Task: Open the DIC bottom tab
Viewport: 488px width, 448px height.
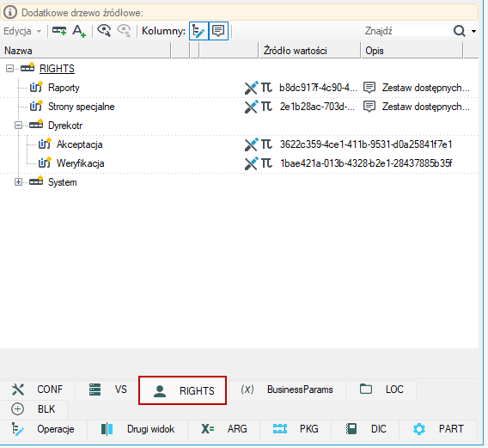Action: 366,429
